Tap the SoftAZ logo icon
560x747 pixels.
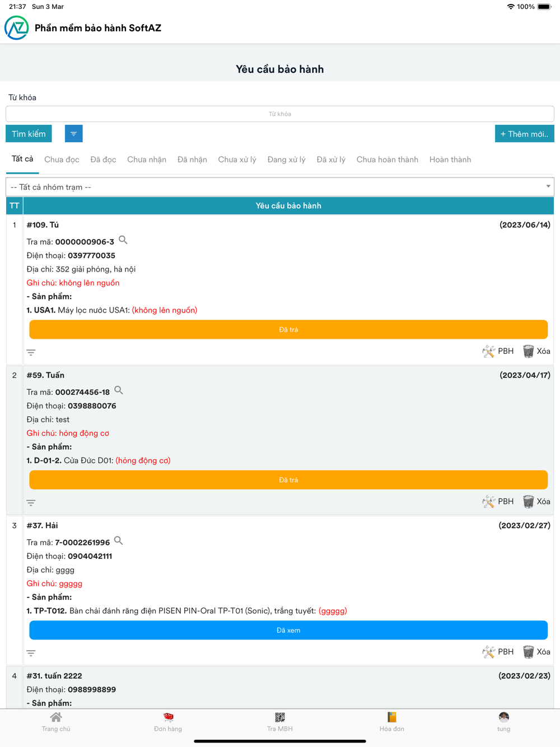16,28
